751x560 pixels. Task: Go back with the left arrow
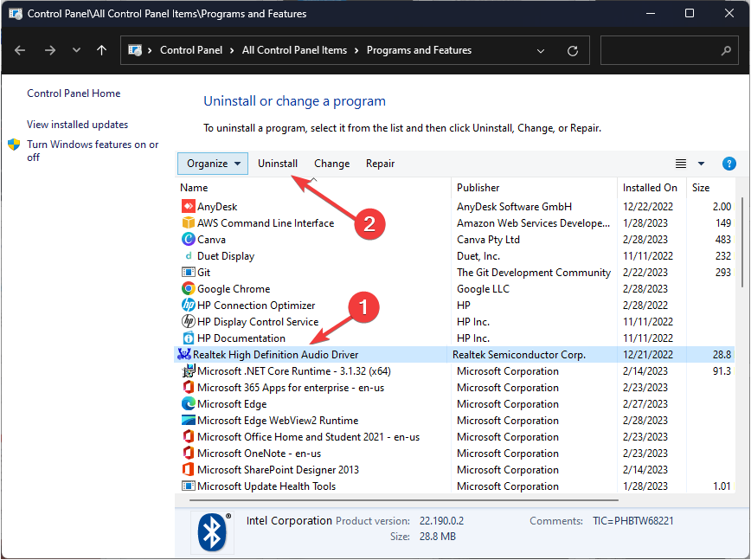point(20,50)
